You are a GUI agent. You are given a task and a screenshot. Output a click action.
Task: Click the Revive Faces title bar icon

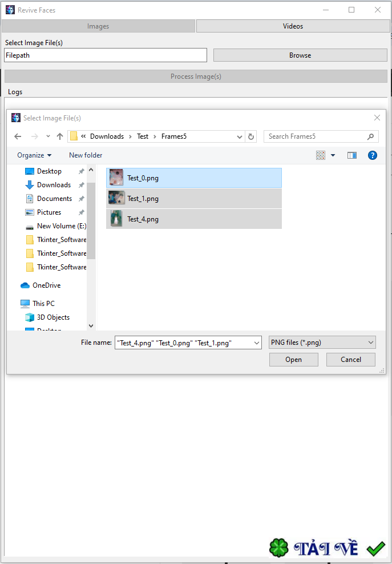point(10,10)
